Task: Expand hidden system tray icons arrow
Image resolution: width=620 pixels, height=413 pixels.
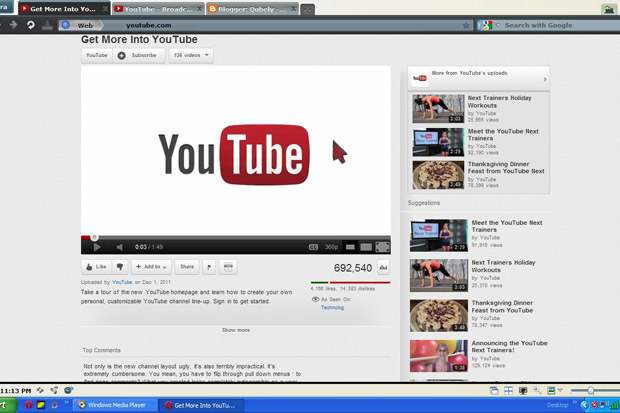Action: click(584, 405)
